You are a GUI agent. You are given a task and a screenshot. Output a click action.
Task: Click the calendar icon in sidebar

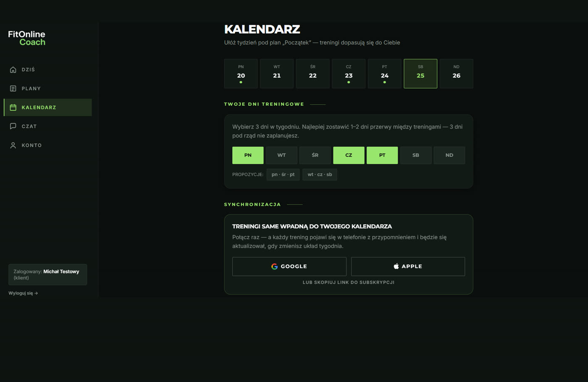pos(13,107)
